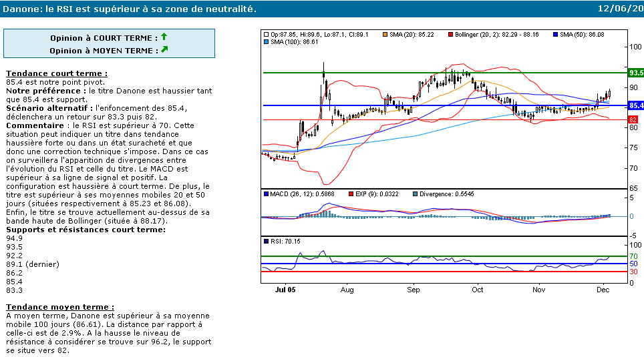Click 'SMA (100): 86.61' legend text
The height and width of the screenshot is (357, 644).
coord(294,42)
